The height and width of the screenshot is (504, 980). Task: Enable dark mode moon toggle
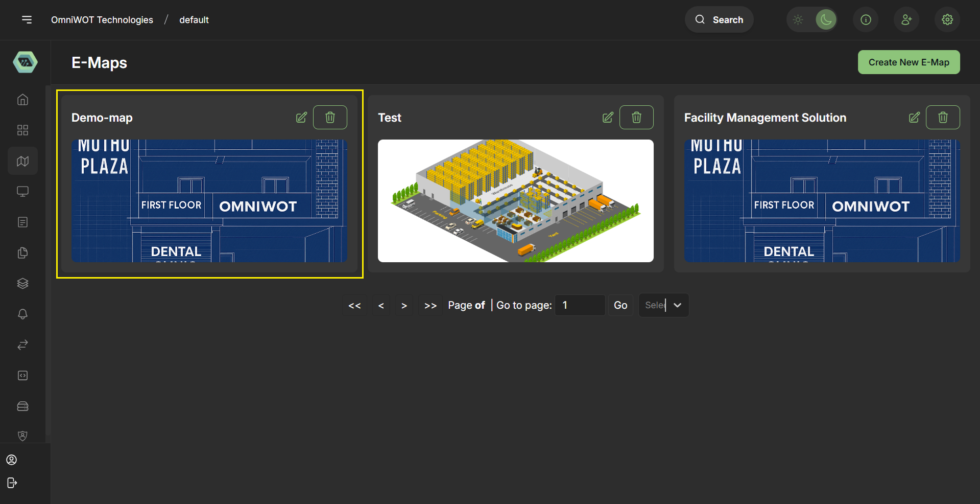tap(826, 20)
